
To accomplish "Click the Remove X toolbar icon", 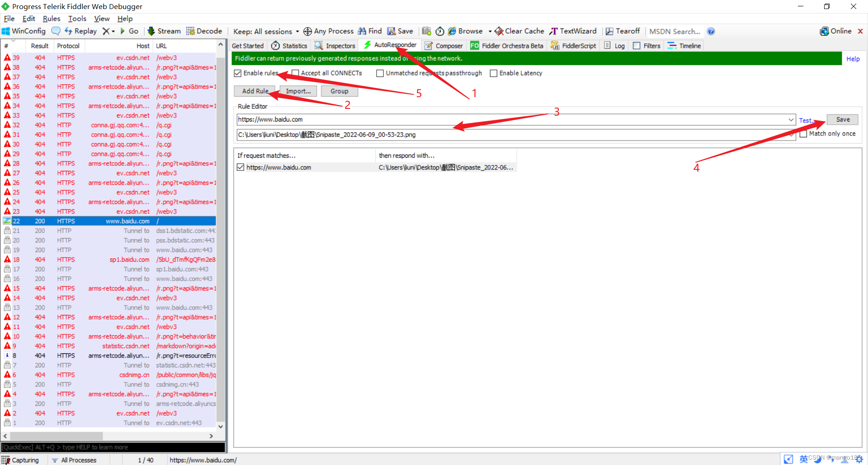I will (106, 31).
